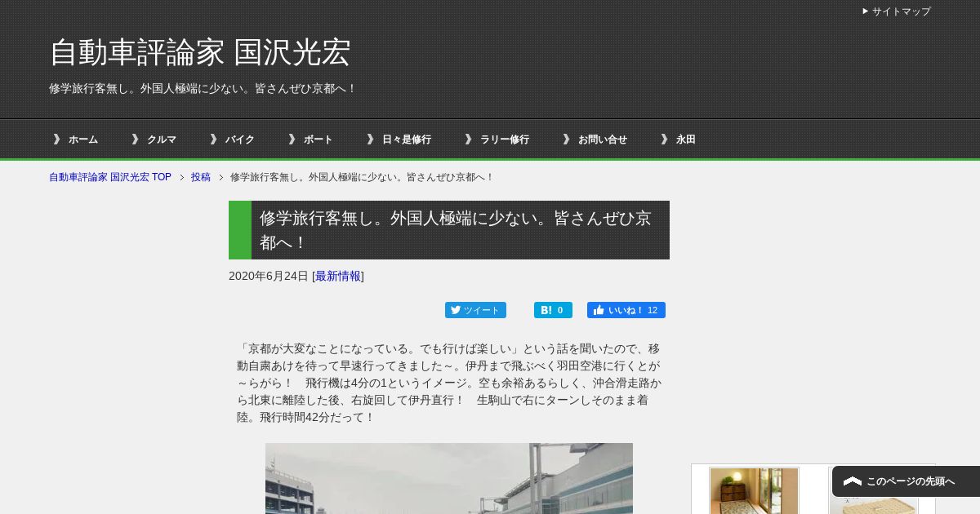This screenshot has height=514, width=980.
Task: Select the バイク menu item
Action: (x=240, y=140)
